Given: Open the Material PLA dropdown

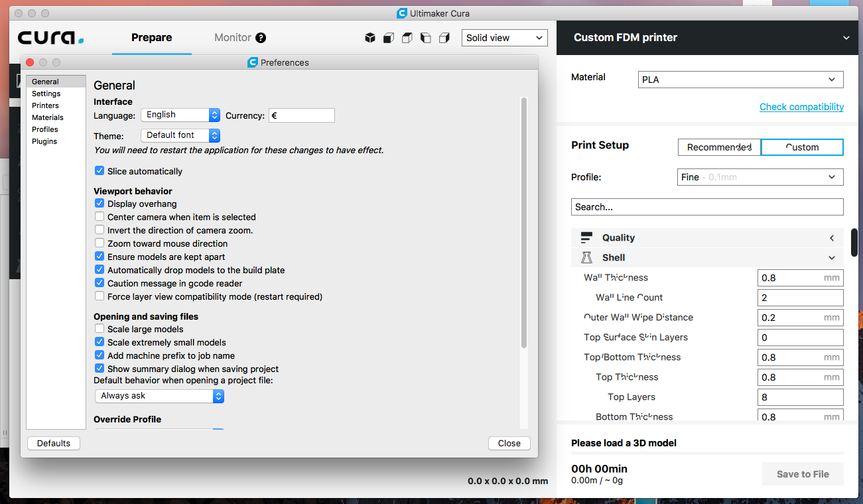Looking at the screenshot, I should click(x=740, y=80).
